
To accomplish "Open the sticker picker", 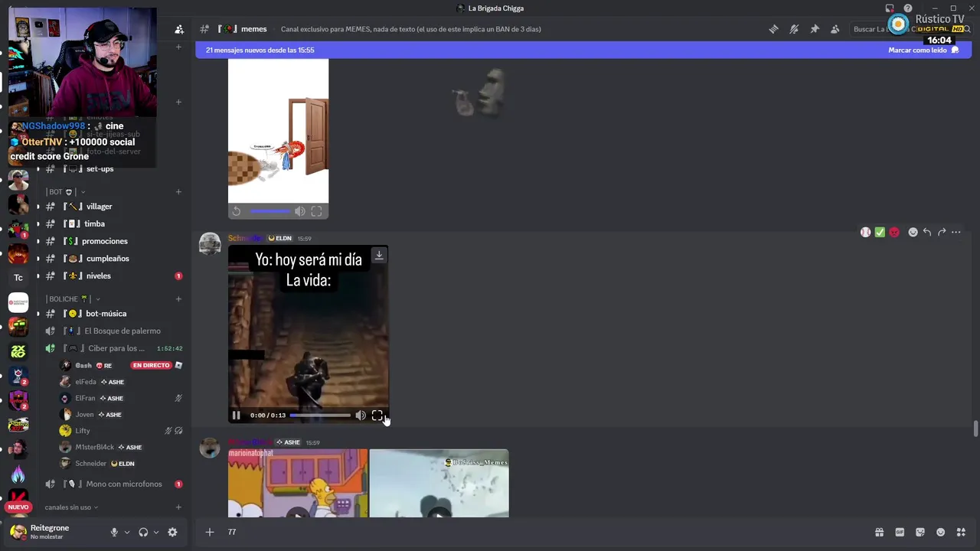I will pyautogui.click(x=920, y=532).
